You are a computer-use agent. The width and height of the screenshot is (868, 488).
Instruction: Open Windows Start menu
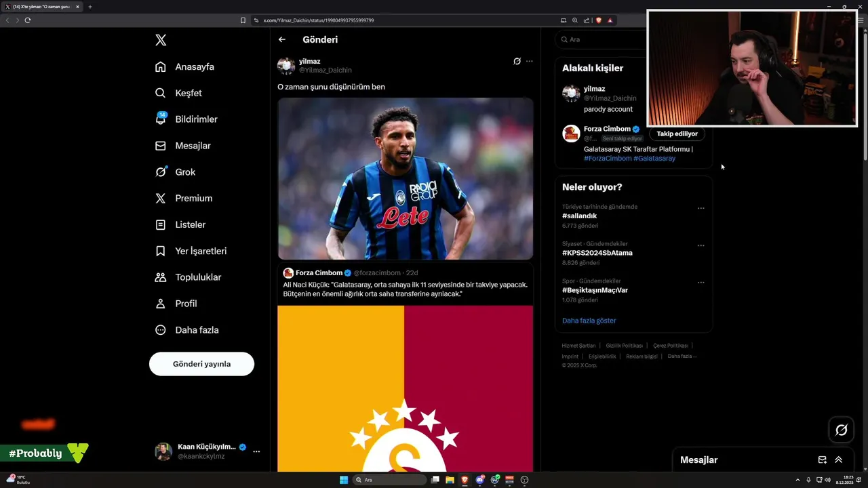[x=344, y=480]
